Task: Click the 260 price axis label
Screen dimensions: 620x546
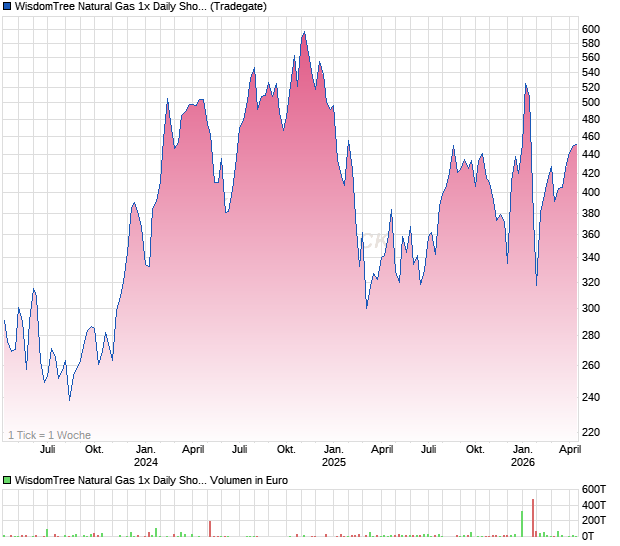Action: [591, 365]
